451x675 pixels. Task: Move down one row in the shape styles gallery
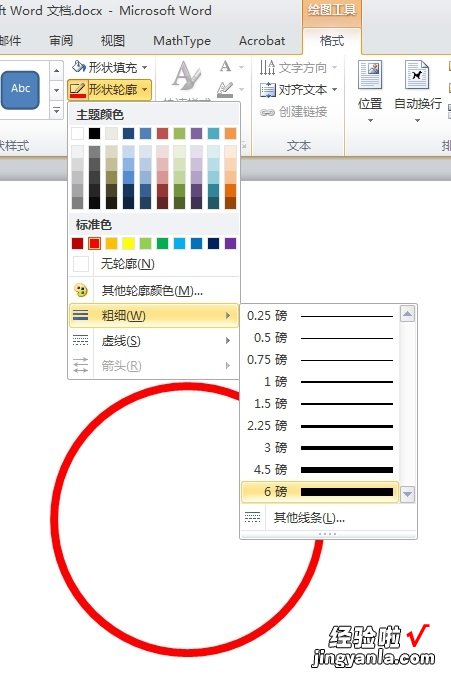tap(57, 90)
